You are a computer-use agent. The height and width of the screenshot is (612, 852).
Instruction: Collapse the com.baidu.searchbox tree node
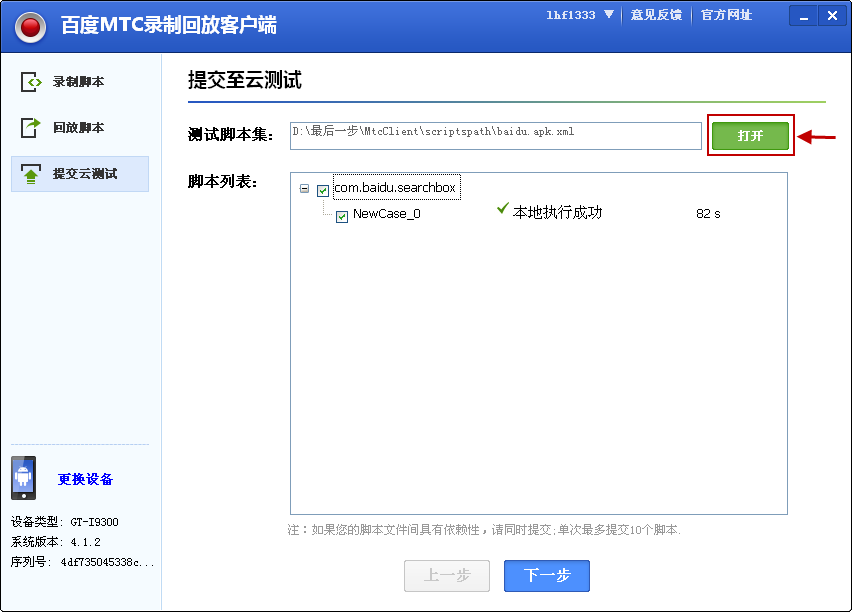[304, 189]
